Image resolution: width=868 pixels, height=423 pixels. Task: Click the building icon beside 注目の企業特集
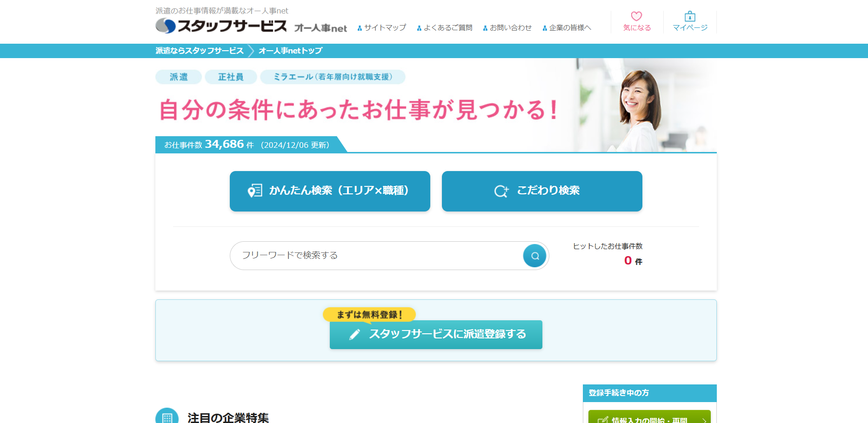[167, 417]
